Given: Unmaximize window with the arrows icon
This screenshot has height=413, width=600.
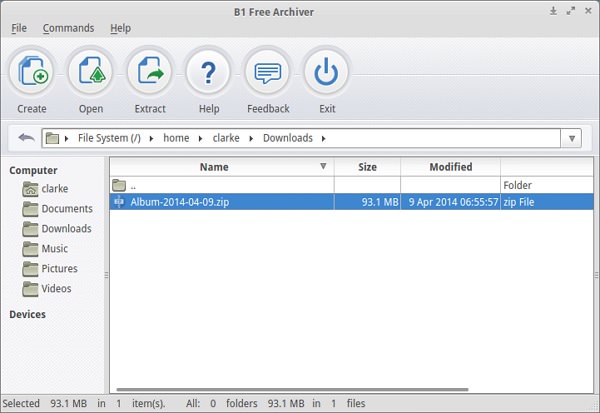Looking at the screenshot, I should tap(571, 11).
